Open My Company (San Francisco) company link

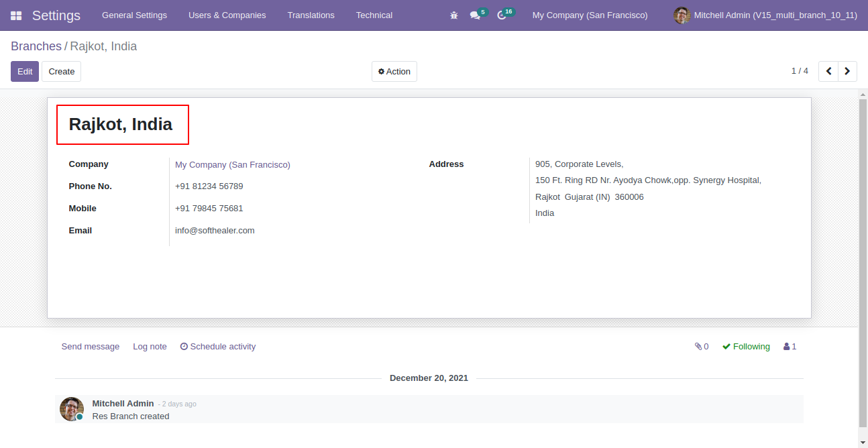click(x=233, y=164)
